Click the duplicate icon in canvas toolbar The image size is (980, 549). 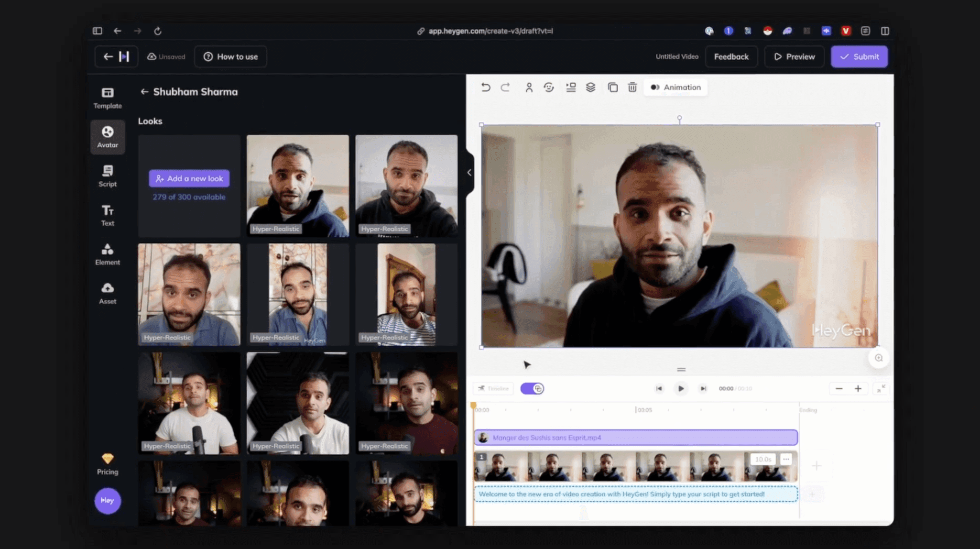(x=612, y=87)
